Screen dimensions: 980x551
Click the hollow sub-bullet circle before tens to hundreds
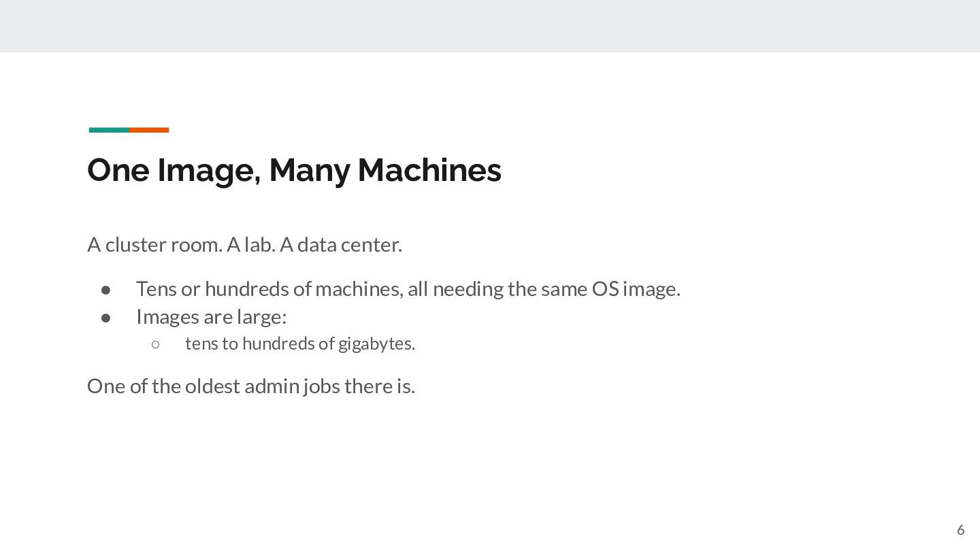[x=155, y=344]
